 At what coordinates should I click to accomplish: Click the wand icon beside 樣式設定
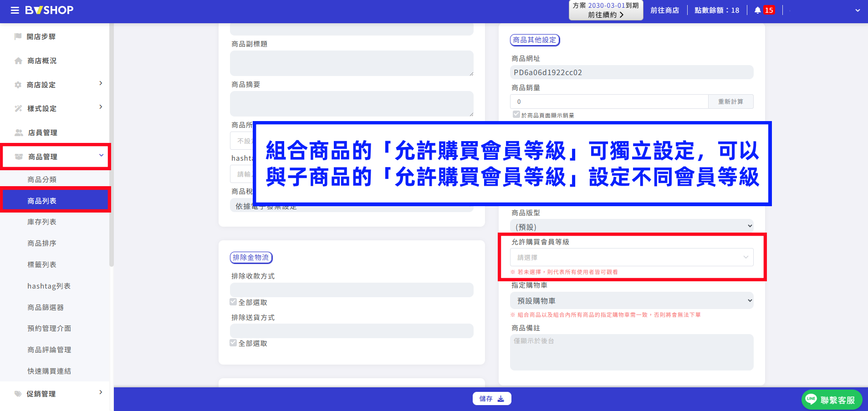(18, 108)
